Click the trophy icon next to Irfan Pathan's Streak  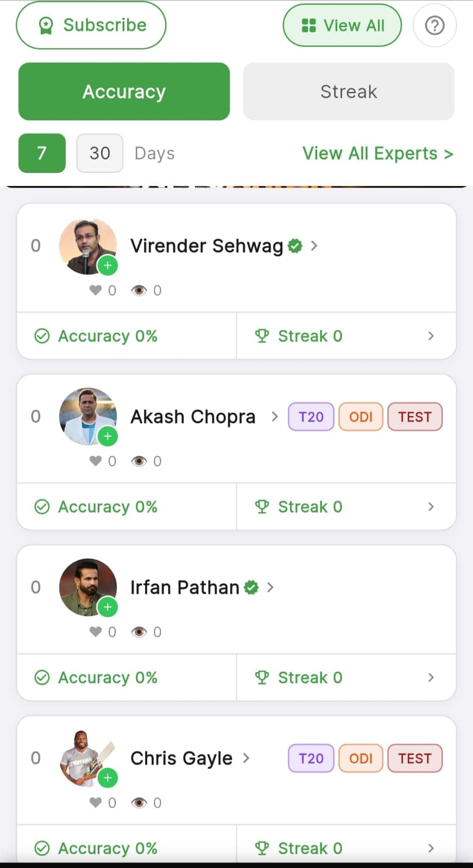click(263, 677)
